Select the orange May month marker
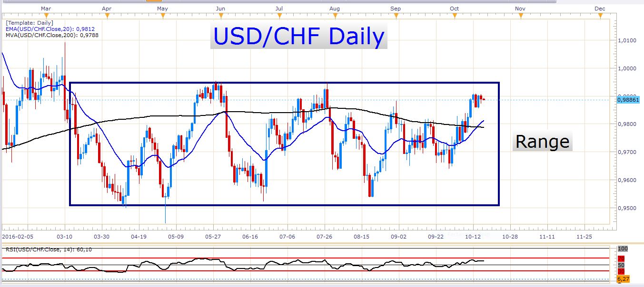This screenshot has width=644, height=287. click(x=163, y=17)
